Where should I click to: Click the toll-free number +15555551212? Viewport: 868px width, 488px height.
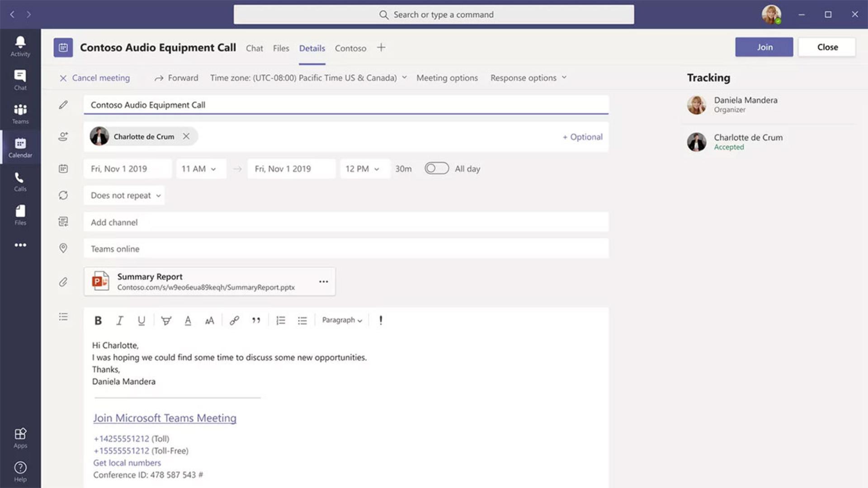pos(121,451)
